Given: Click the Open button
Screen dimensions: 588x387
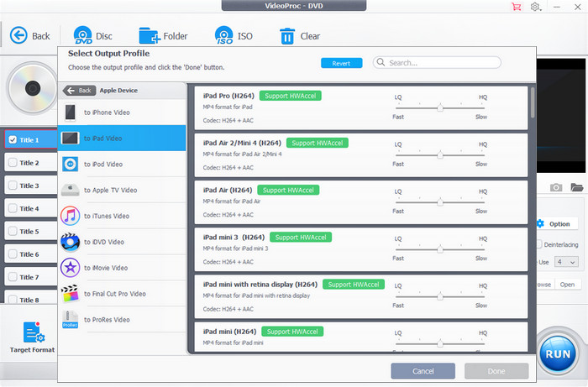Looking at the screenshot, I should [x=567, y=285].
